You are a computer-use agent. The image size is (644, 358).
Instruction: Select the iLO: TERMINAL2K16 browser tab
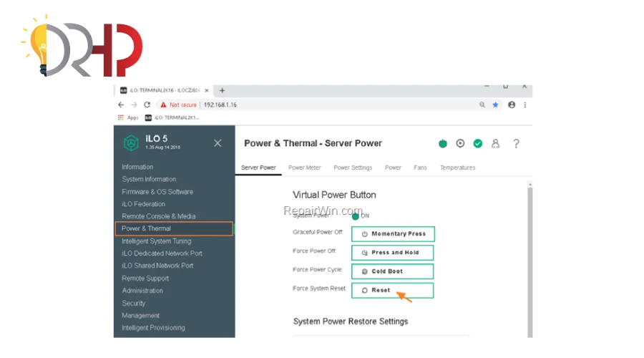pyautogui.click(x=165, y=90)
